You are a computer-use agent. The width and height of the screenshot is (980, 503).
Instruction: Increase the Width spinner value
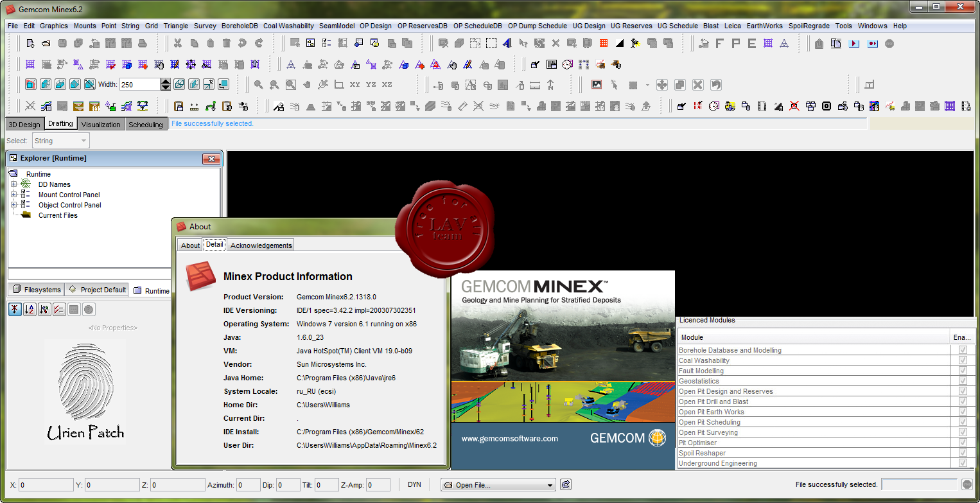click(x=166, y=81)
